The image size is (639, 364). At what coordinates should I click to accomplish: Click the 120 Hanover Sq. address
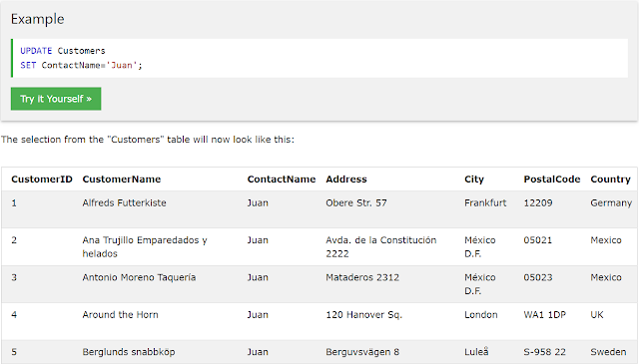click(x=363, y=315)
